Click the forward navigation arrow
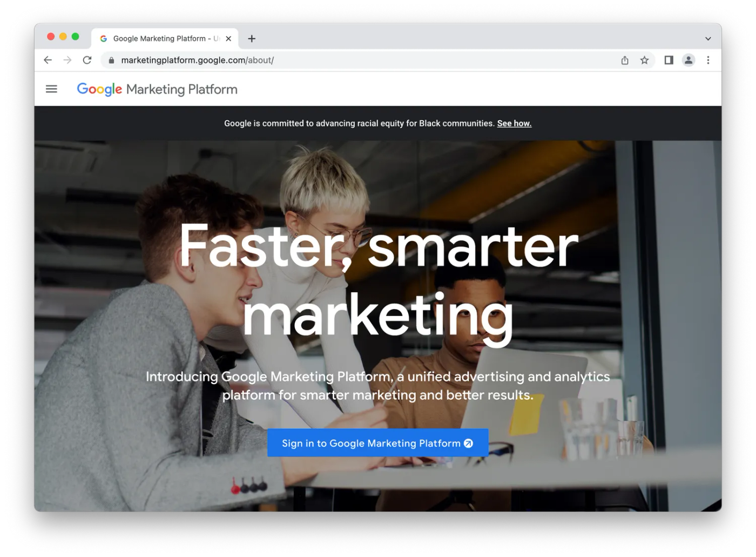 [67, 60]
